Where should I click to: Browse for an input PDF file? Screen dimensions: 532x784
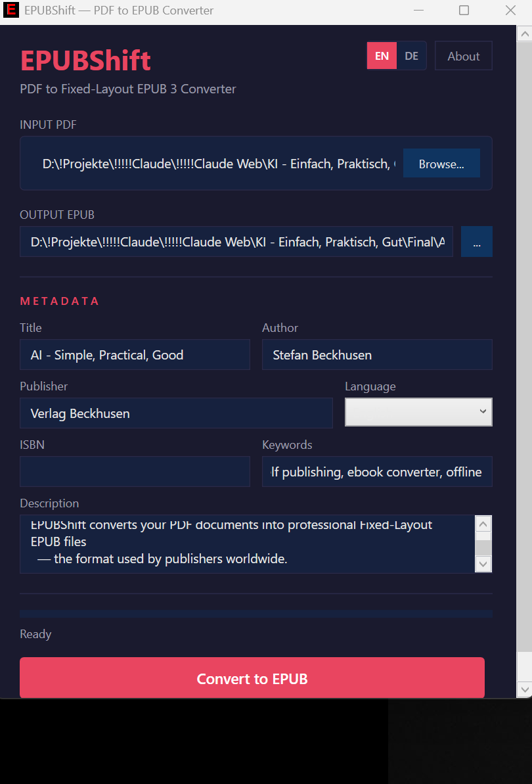click(x=441, y=163)
